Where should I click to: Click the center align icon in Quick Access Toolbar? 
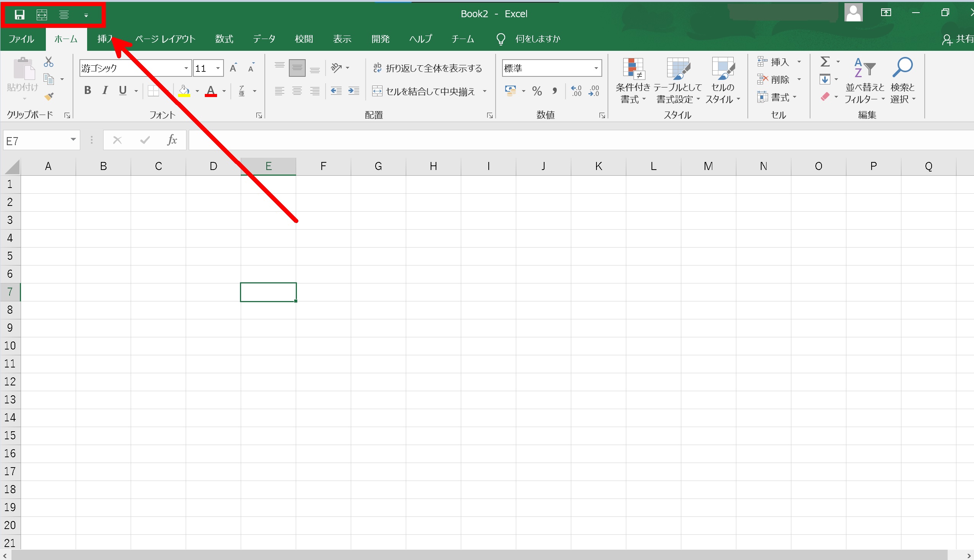click(x=64, y=15)
